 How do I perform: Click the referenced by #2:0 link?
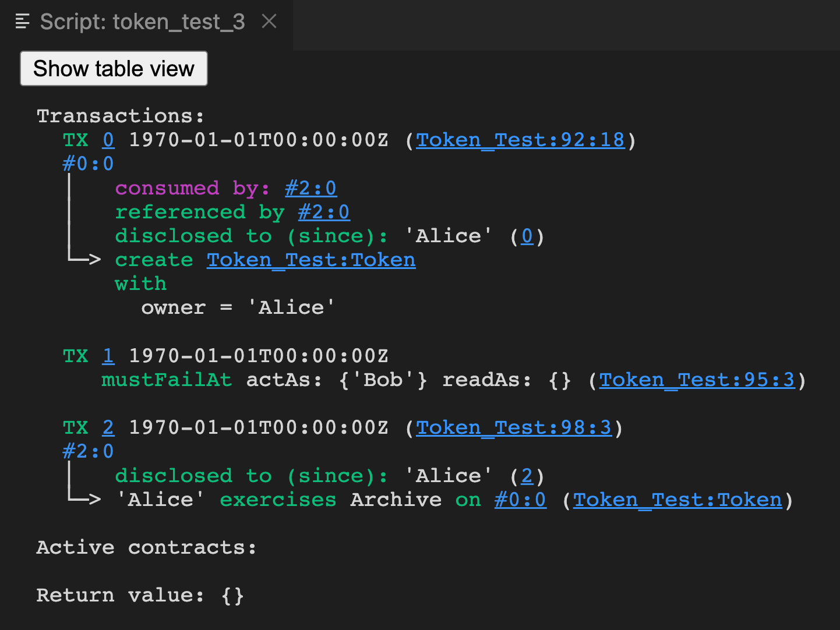[x=324, y=212]
